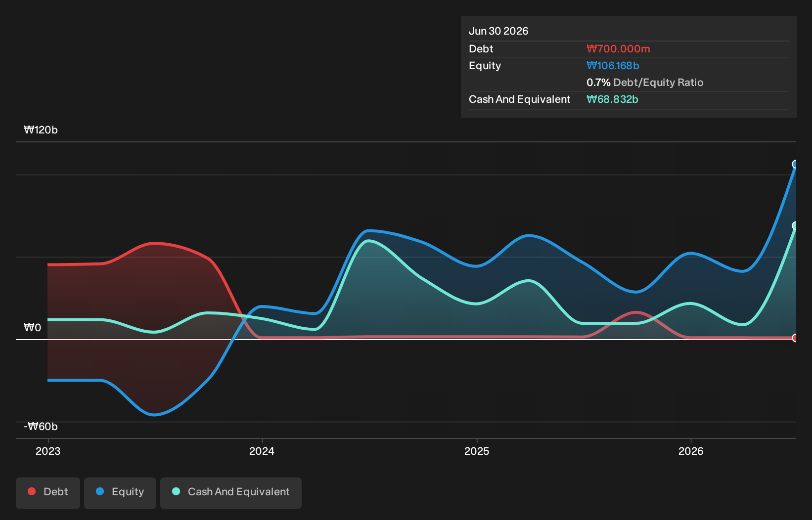Click the 2023 x-axis label

click(48, 451)
